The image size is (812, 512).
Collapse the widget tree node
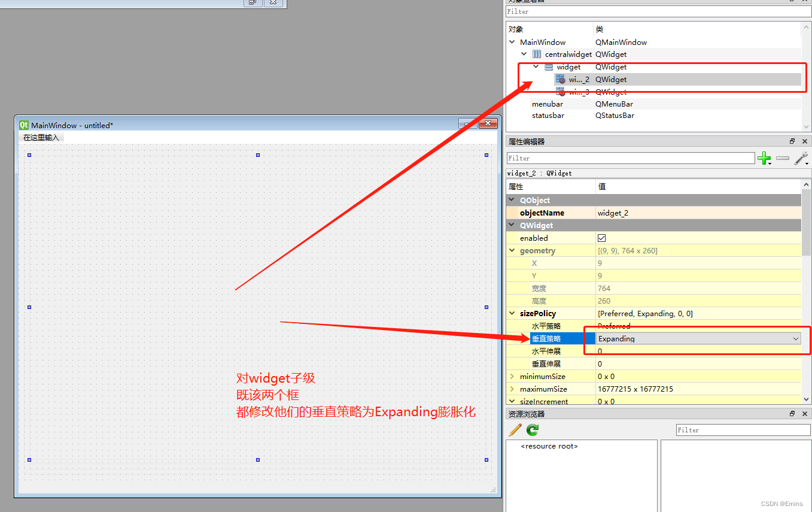(x=536, y=67)
